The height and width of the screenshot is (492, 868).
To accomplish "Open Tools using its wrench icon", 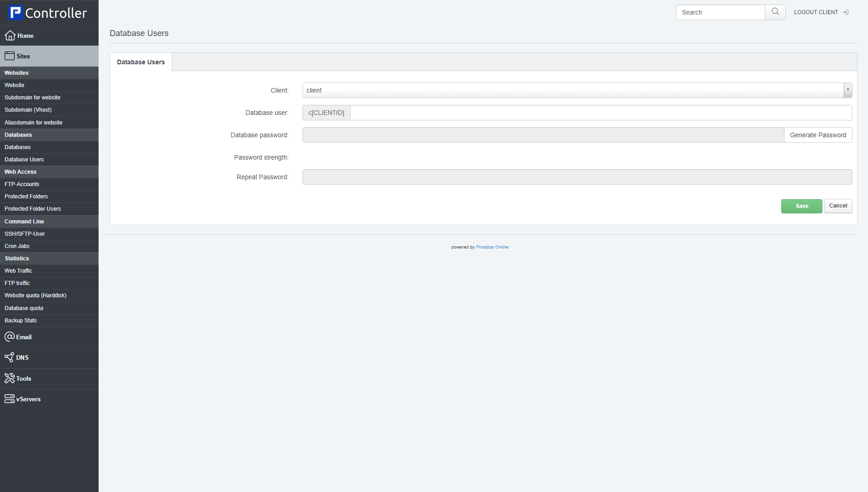I will coord(10,378).
